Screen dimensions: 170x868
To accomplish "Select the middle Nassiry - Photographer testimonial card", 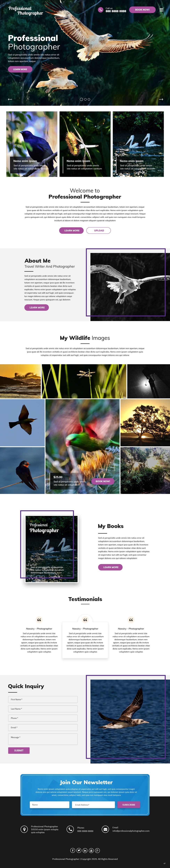I will pyautogui.click(x=85, y=640).
